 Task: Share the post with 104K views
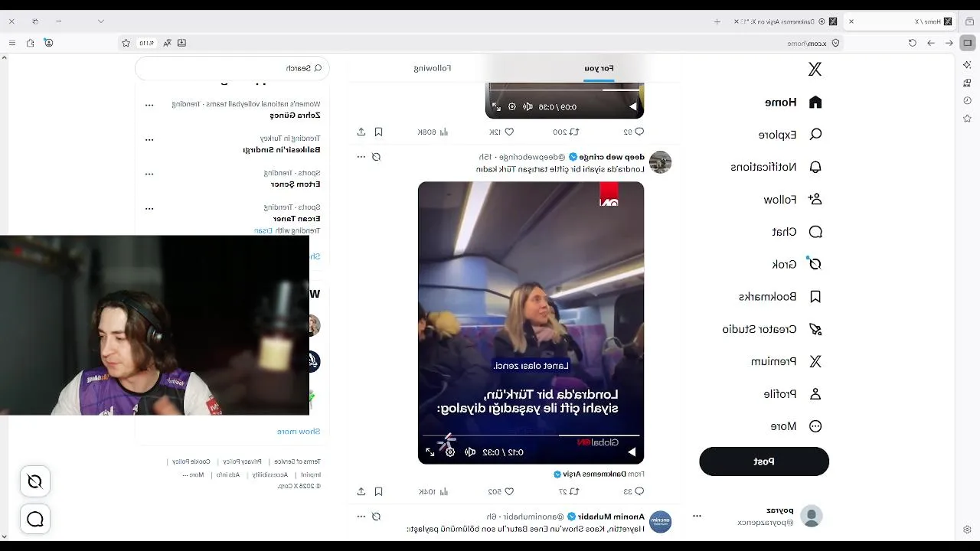pos(361,491)
